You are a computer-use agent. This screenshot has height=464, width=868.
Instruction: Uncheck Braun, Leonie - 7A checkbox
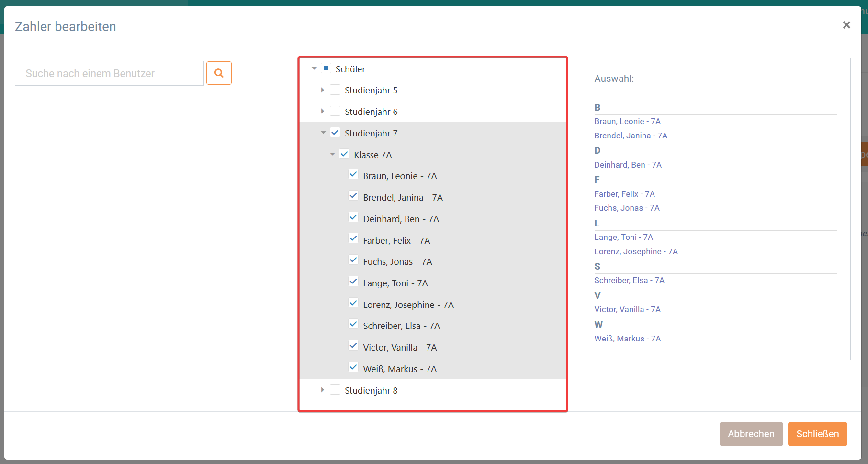(x=353, y=175)
